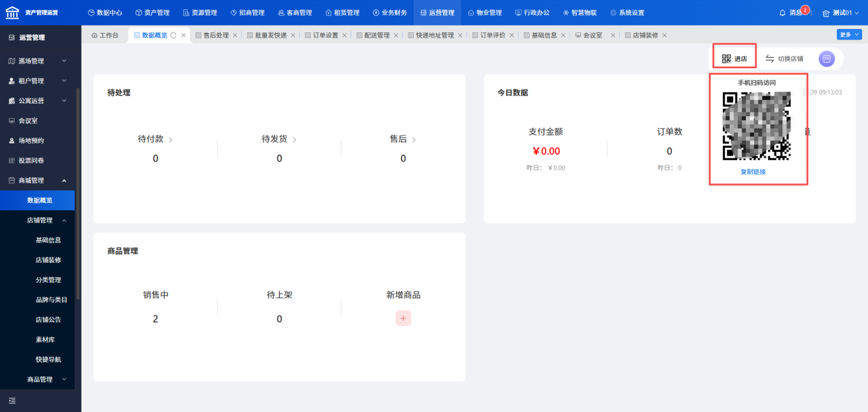
Task: Select 数据概览 in the sidebar
Action: click(x=37, y=200)
